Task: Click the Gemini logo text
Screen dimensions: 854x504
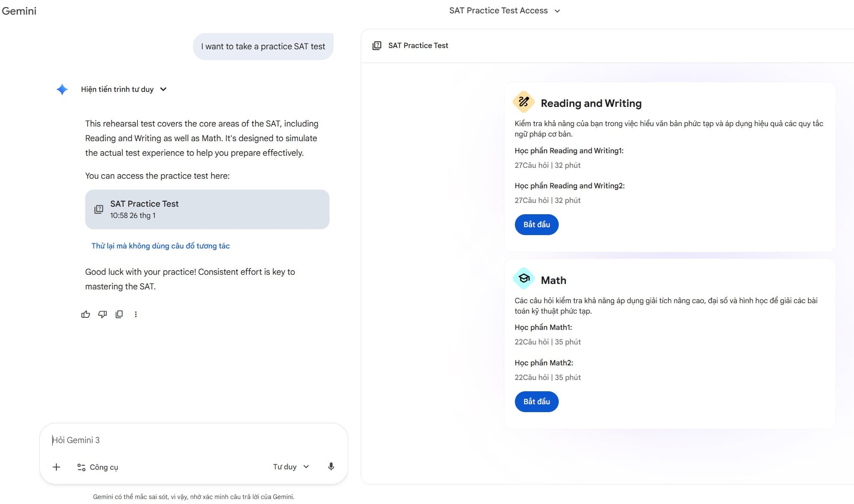Action: click(x=19, y=11)
